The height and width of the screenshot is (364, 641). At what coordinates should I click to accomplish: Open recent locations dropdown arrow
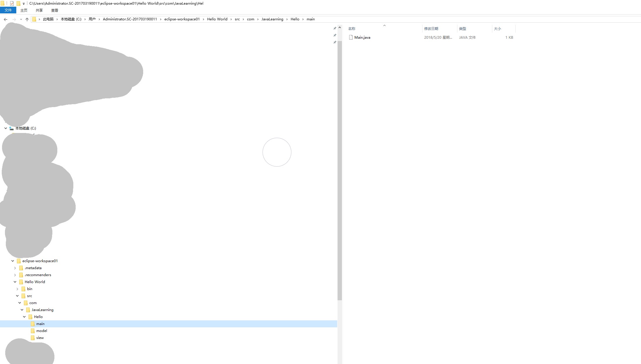tap(21, 19)
